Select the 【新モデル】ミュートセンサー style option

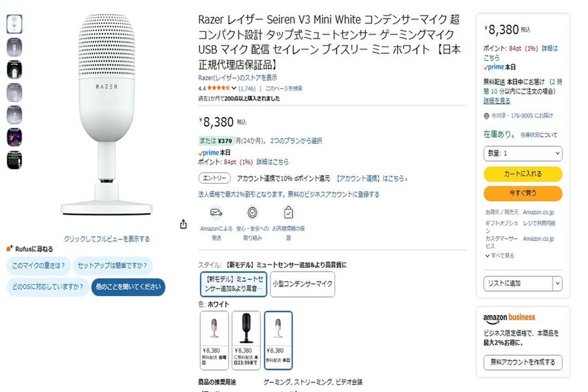233,284
